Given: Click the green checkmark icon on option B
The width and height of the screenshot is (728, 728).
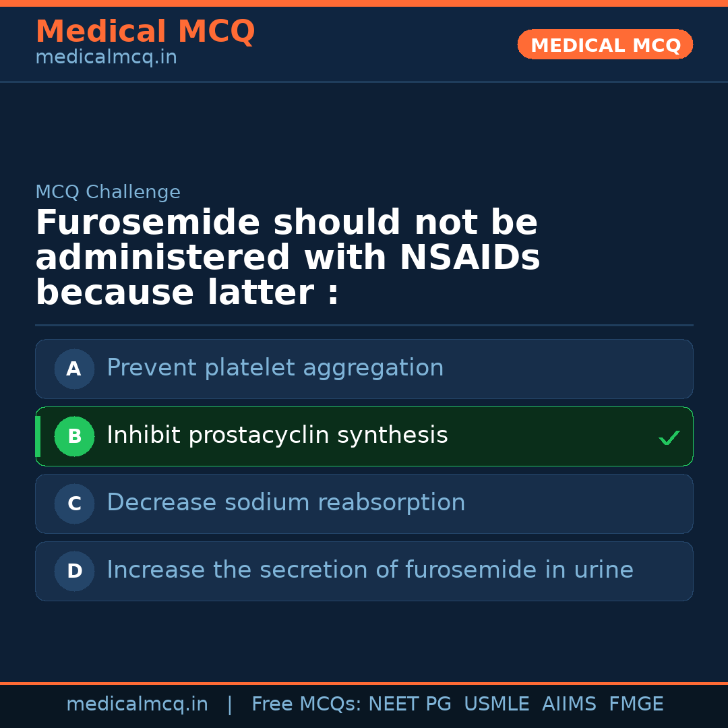Looking at the screenshot, I should tap(669, 437).
